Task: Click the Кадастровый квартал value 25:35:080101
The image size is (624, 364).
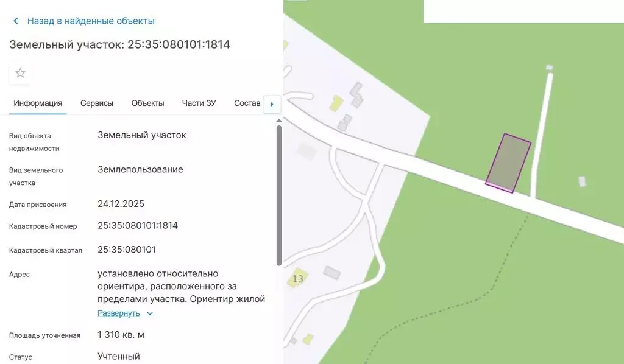Action: [127, 249]
